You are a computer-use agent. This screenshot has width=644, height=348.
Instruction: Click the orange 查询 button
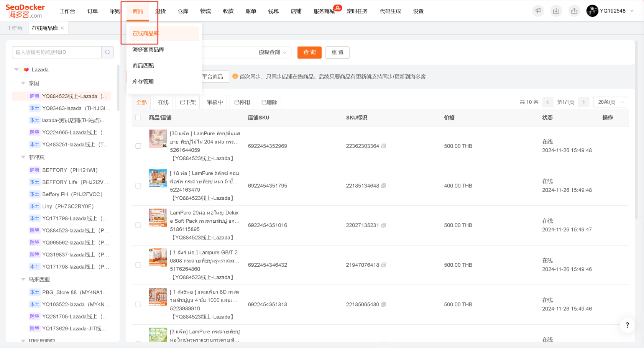click(x=309, y=52)
